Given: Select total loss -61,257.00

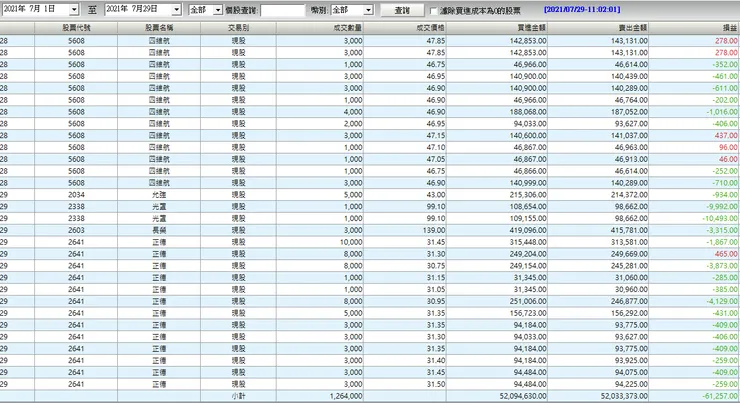Looking at the screenshot, I should pos(720,396).
